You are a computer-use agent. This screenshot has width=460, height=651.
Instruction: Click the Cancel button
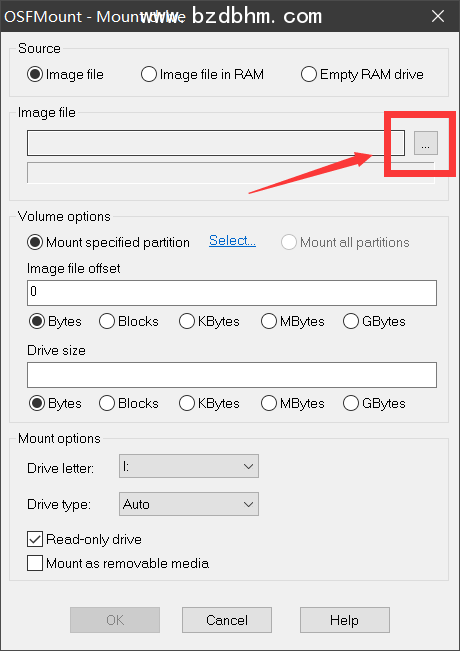click(227, 620)
